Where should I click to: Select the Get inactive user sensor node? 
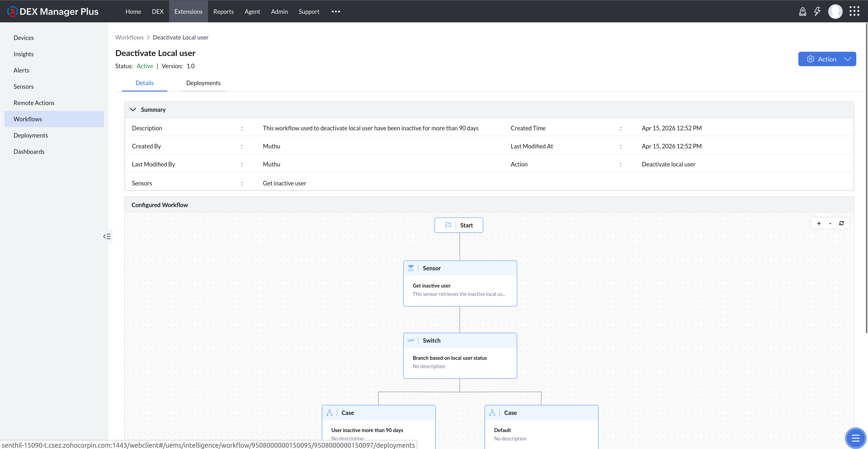460,283
